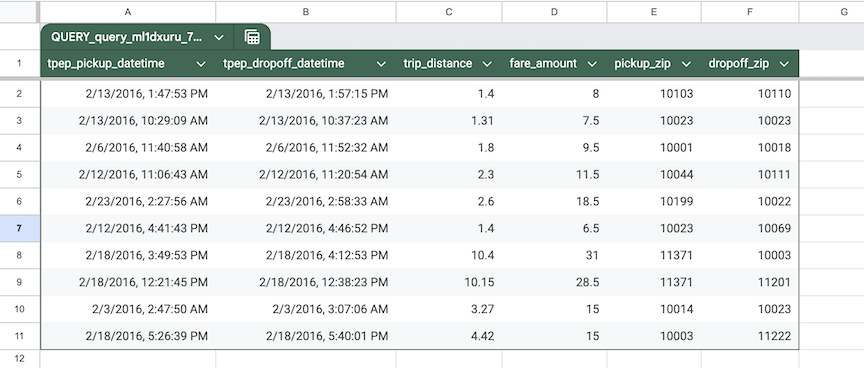Select cell with 2/18/2016, 3:49:53 PM
This screenshot has width=864, height=368.
128,255
